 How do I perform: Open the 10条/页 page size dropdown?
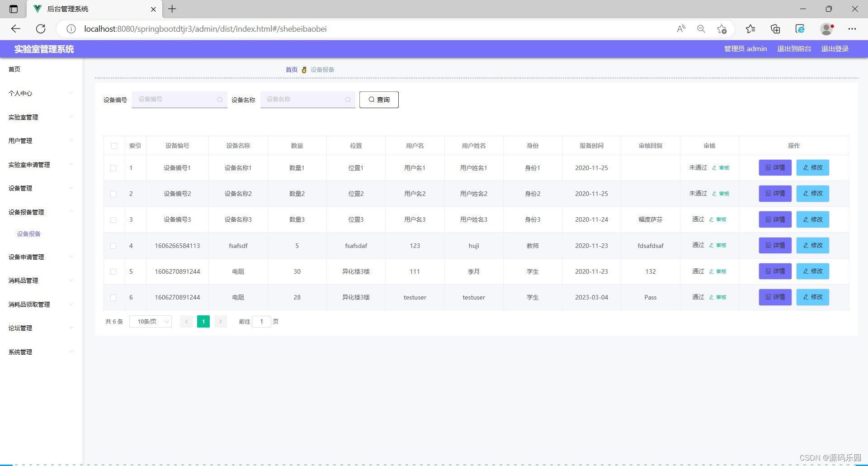tap(150, 321)
